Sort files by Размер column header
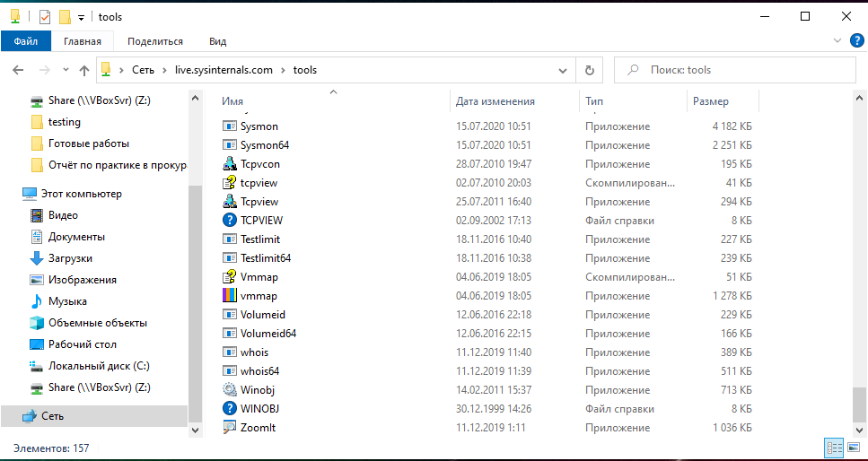 click(x=710, y=101)
